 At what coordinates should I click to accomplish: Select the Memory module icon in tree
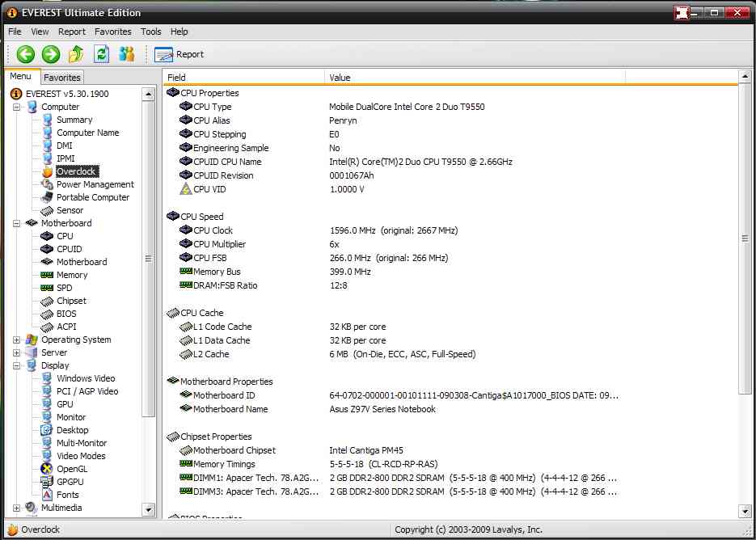(x=47, y=275)
